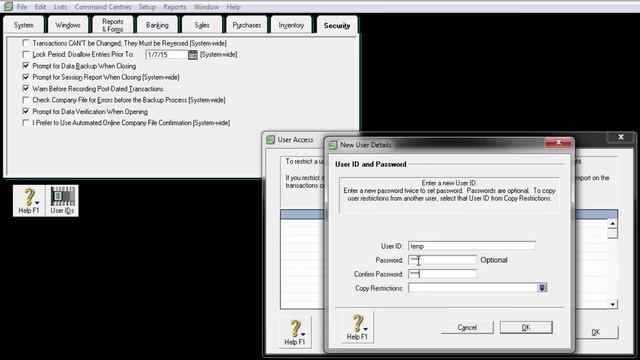Enable Lock Period Disallow Entries checkbox
The height and width of the screenshot is (360, 640).
pos(26,54)
